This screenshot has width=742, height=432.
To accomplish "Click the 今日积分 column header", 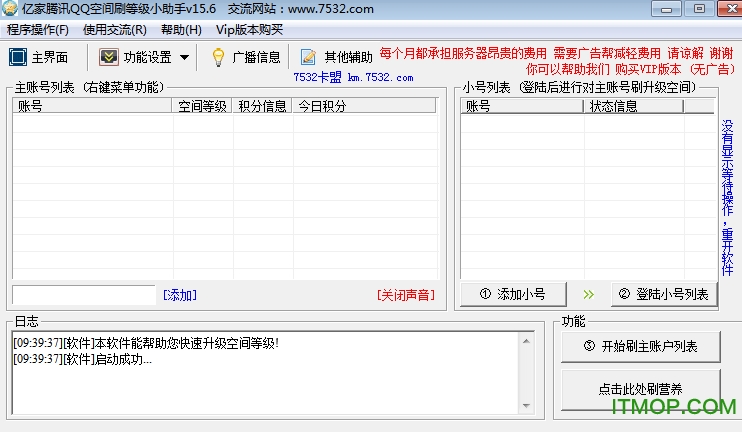I will (x=364, y=106).
